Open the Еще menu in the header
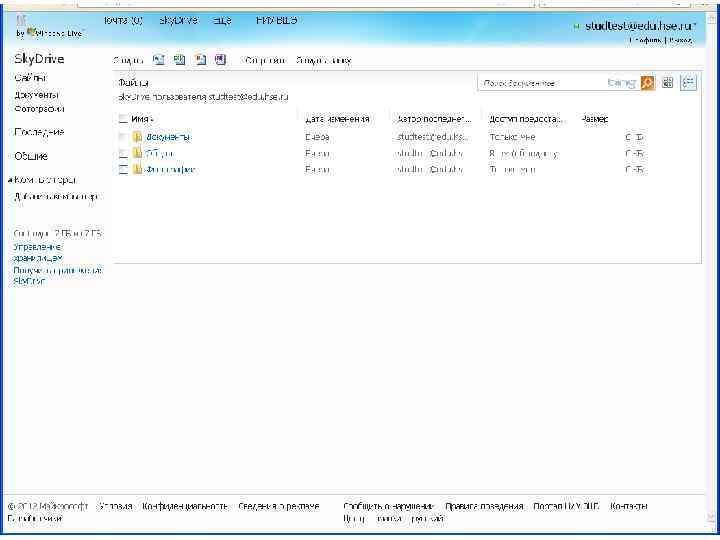Viewport: 720px width, 540px height. (x=222, y=21)
